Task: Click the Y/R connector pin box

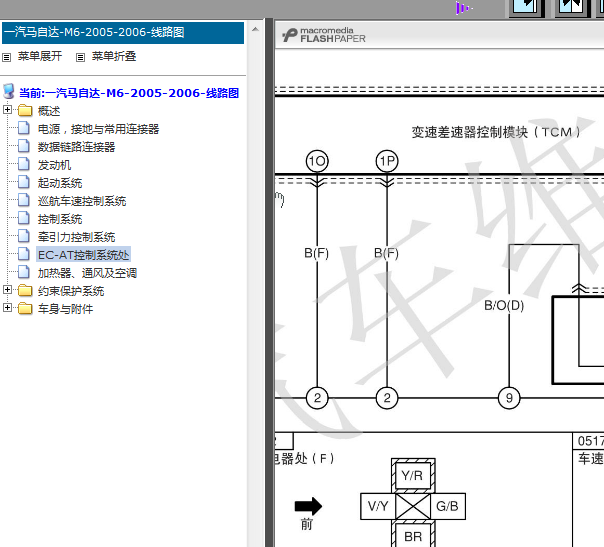Action: (x=413, y=475)
